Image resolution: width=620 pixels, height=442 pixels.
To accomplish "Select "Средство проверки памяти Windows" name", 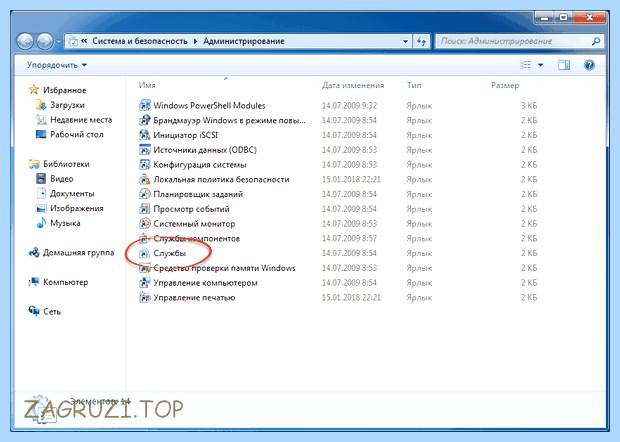I will pos(224,268).
